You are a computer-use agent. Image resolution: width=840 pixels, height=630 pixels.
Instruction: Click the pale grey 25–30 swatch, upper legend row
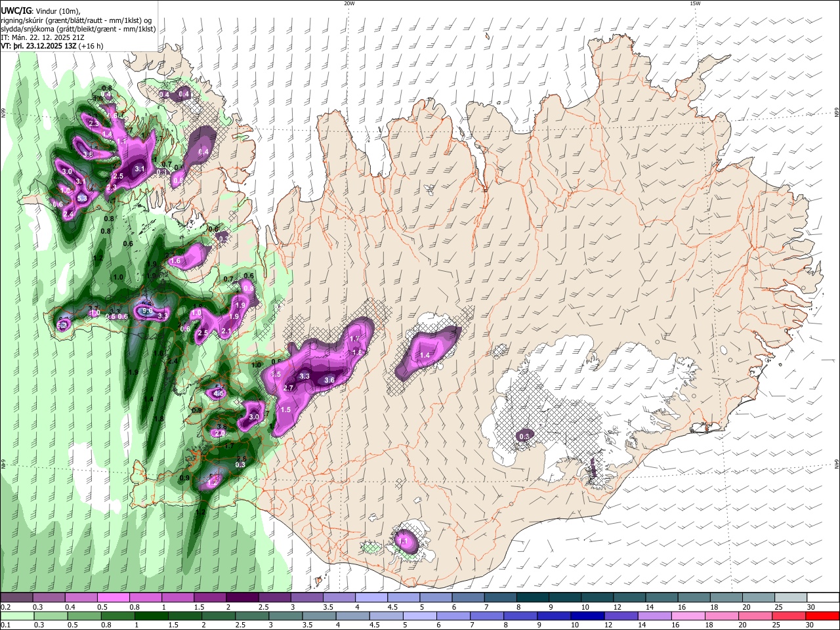790,598
